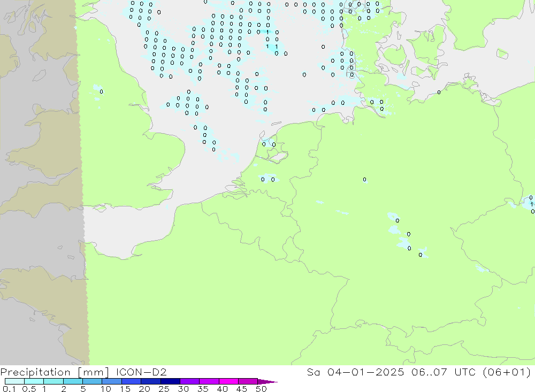Click the '20' legend scale value
535x392 pixels.
point(144,389)
